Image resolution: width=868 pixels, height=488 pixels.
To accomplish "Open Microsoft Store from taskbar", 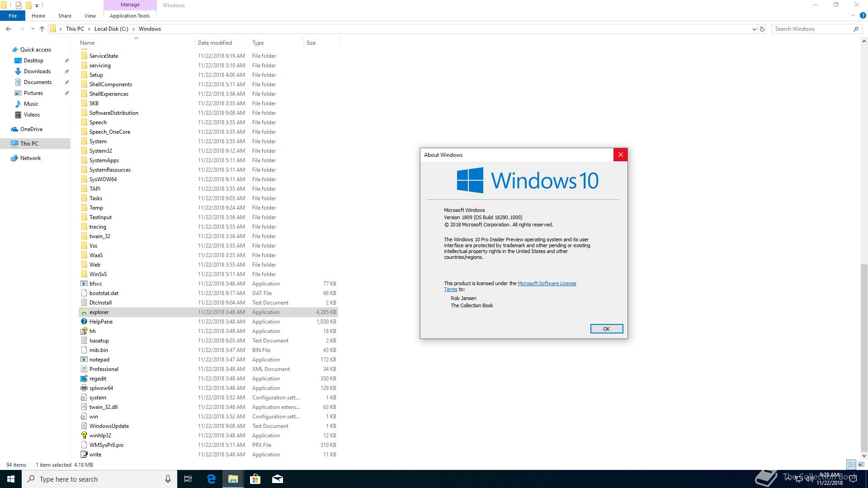I will click(255, 479).
